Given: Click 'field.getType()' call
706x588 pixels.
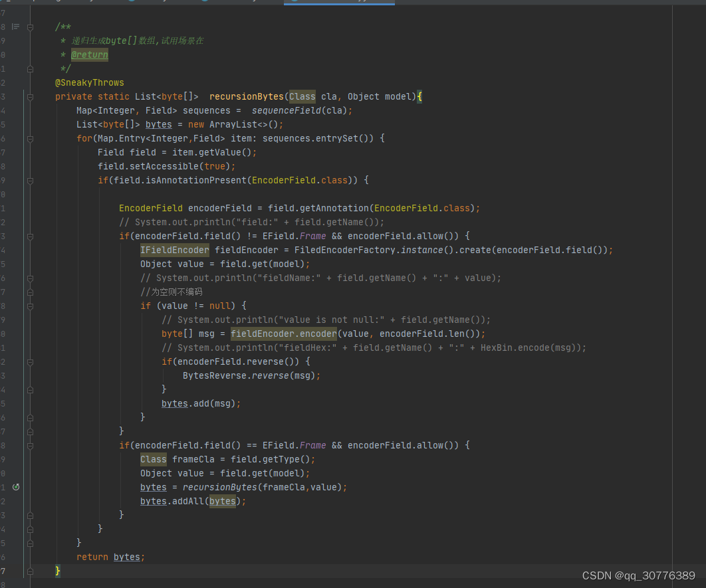Looking at the screenshot, I should (x=270, y=459).
